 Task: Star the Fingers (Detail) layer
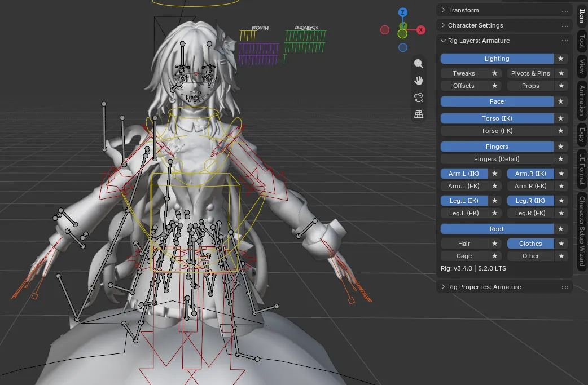[x=560, y=159]
